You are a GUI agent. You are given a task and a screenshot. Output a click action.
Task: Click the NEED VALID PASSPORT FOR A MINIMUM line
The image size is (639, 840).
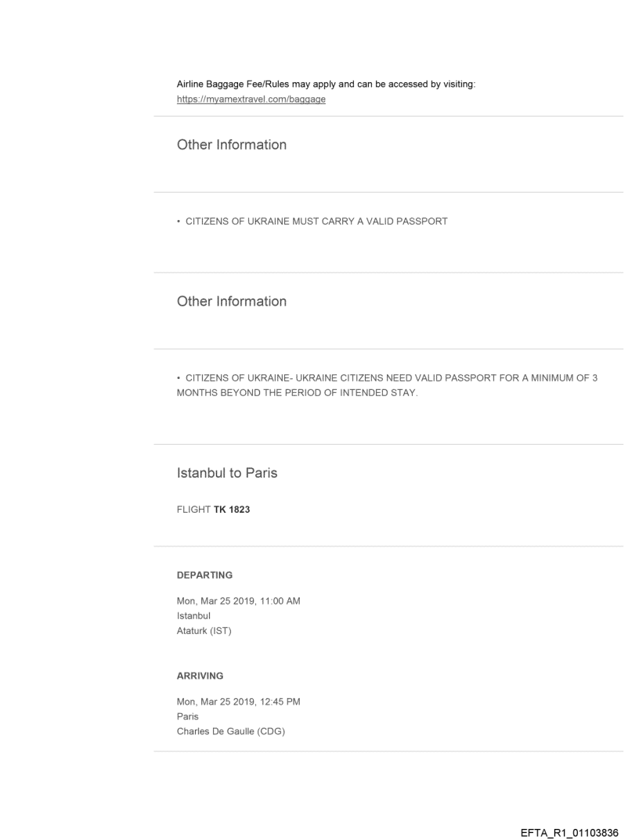[x=388, y=378]
